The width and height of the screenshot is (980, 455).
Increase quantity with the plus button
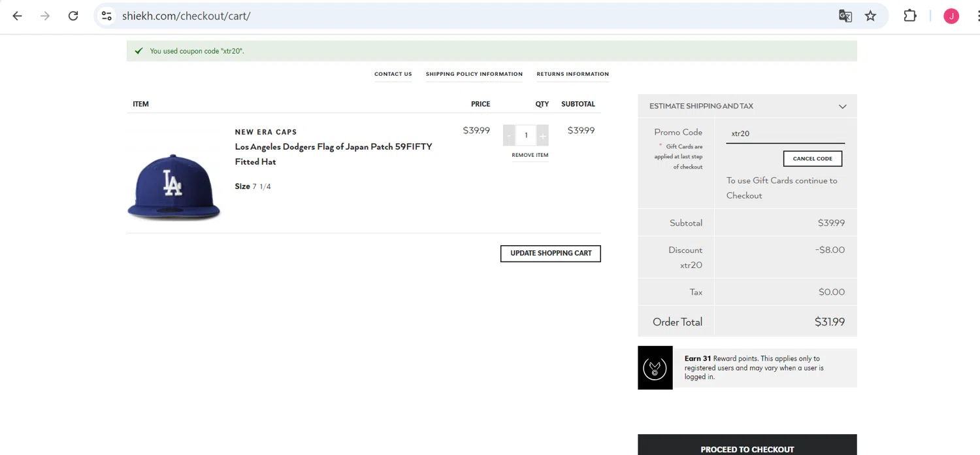point(542,135)
